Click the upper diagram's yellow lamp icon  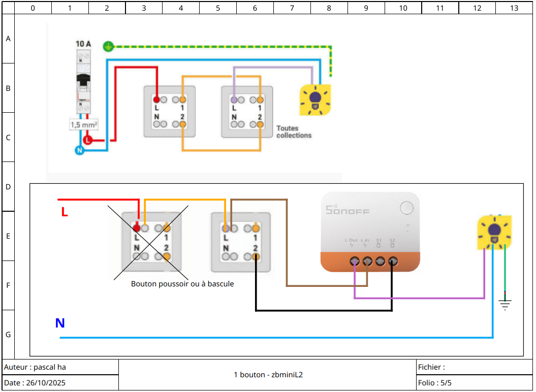pyautogui.click(x=315, y=100)
